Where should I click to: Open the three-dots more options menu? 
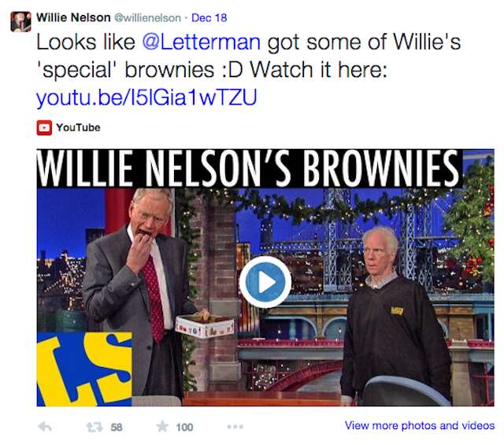point(235,427)
